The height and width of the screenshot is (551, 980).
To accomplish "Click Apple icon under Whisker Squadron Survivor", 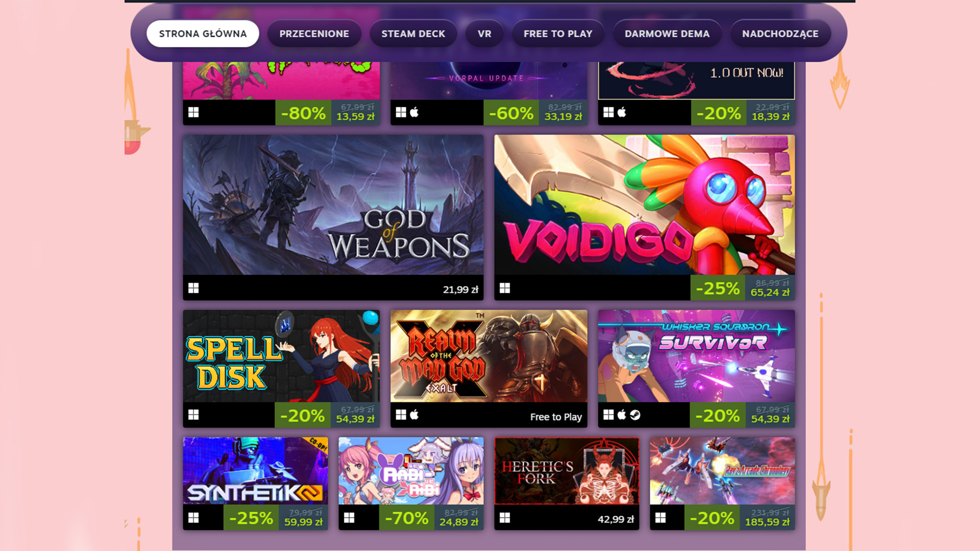I will [622, 415].
